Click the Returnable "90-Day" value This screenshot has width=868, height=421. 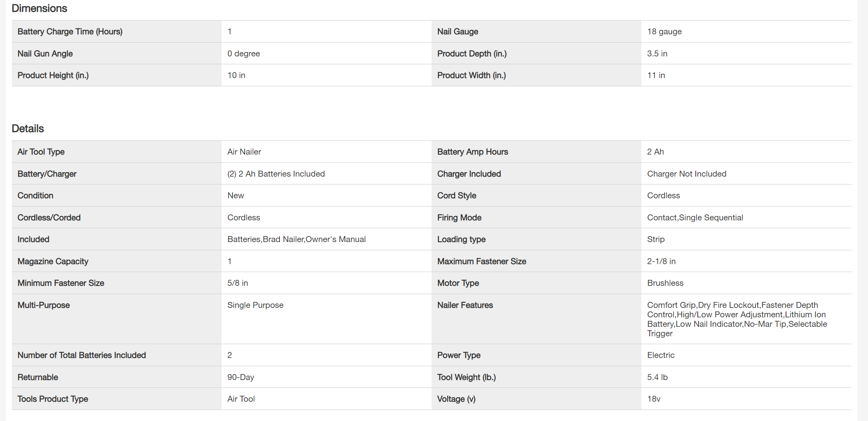point(240,377)
